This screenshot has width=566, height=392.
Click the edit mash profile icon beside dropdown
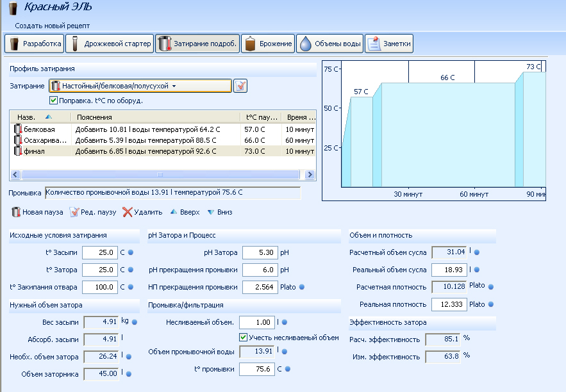240,86
